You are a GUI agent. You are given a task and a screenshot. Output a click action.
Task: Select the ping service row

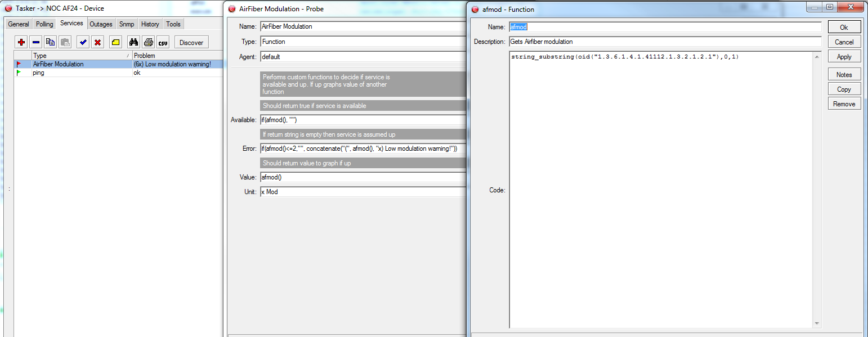click(119, 73)
